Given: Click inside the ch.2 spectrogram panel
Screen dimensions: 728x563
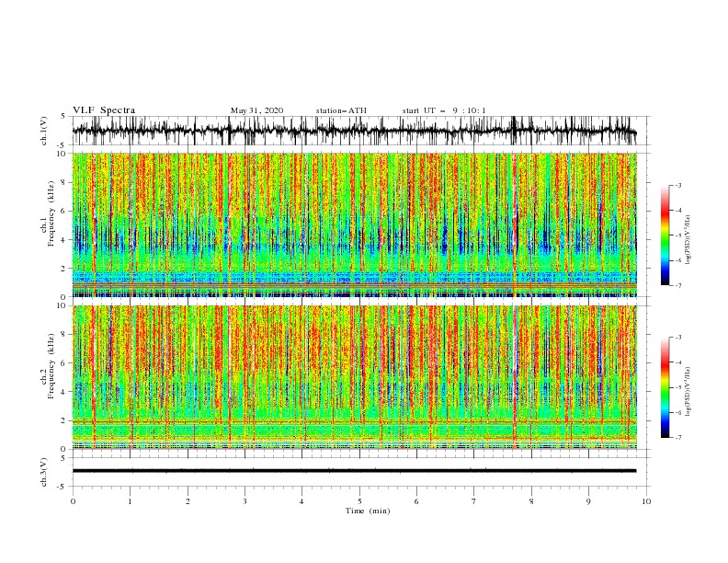Looking at the screenshot, I should coord(354,377).
